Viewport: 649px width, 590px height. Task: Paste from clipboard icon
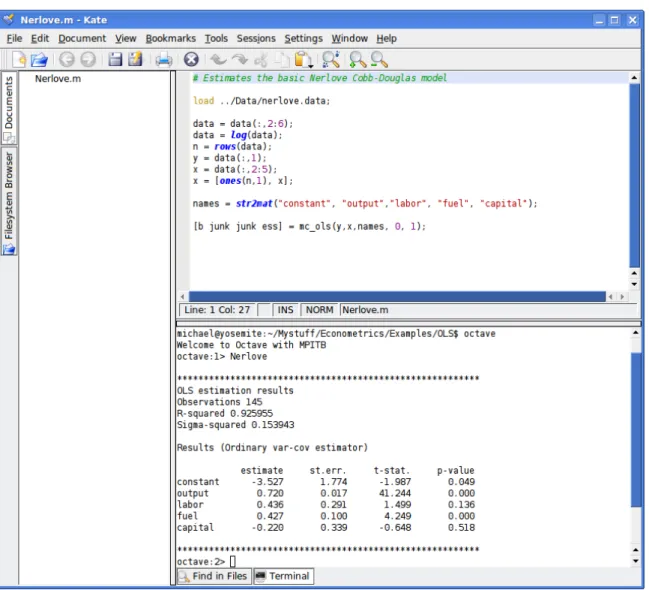[x=304, y=60]
